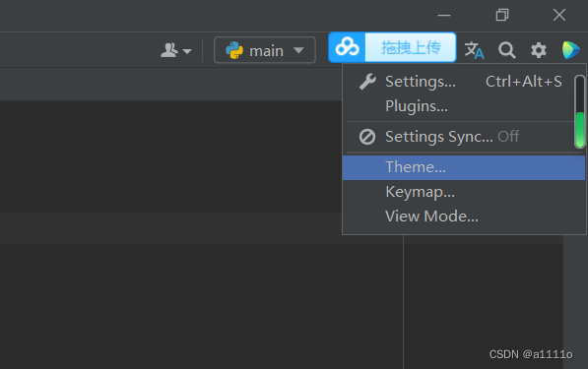Open the colorful plugin logo icon
This screenshot has height=369, width=588.
click(x=570, y=50)
